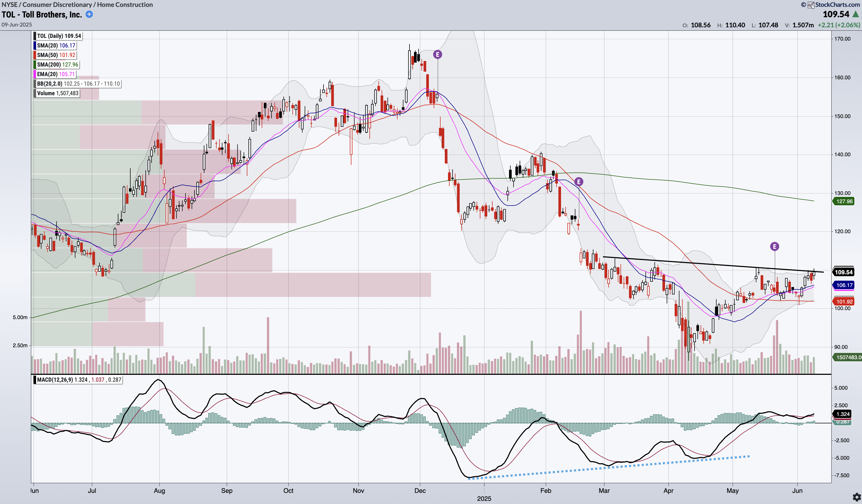Click the February earnings E marker
862x504 pixels.
click(x=579, y=181)
